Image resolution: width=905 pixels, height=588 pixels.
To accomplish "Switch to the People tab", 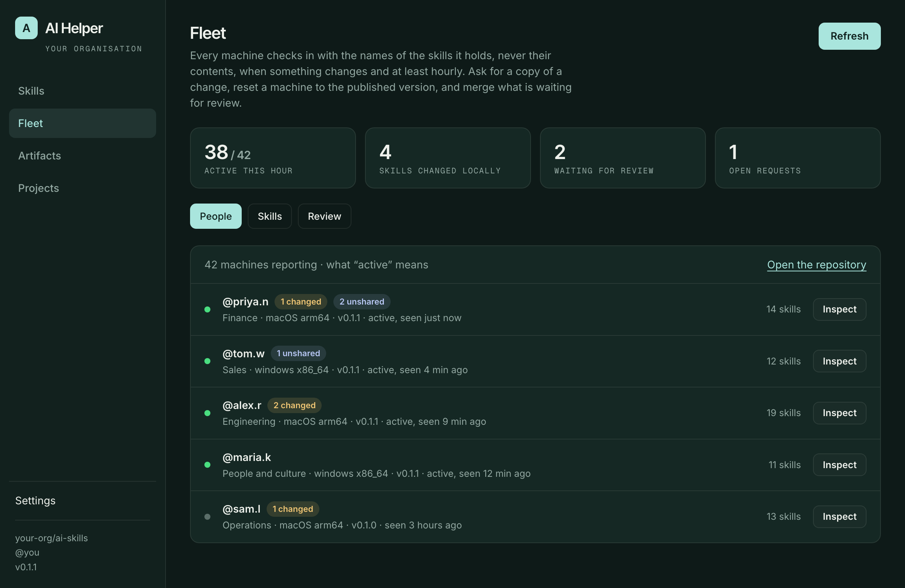I will [x=216, y=216].
